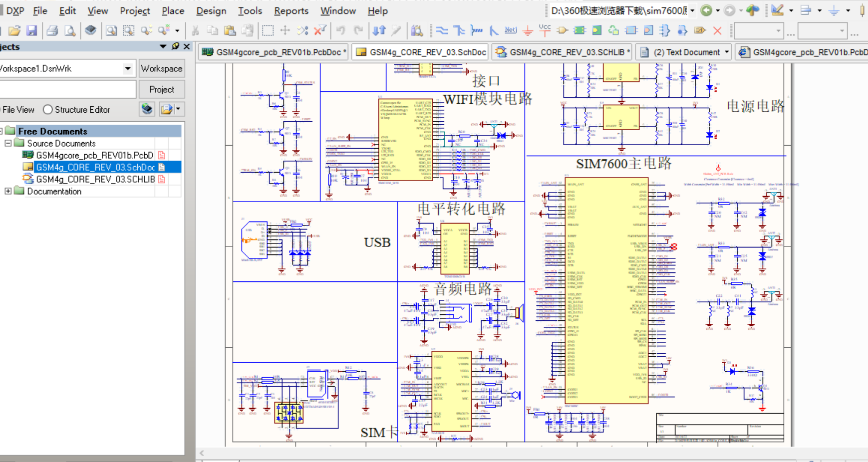Viewport: 868px width, 462px height.
Task: Select the Place Net Label tool
Action: tap(511, 31)
